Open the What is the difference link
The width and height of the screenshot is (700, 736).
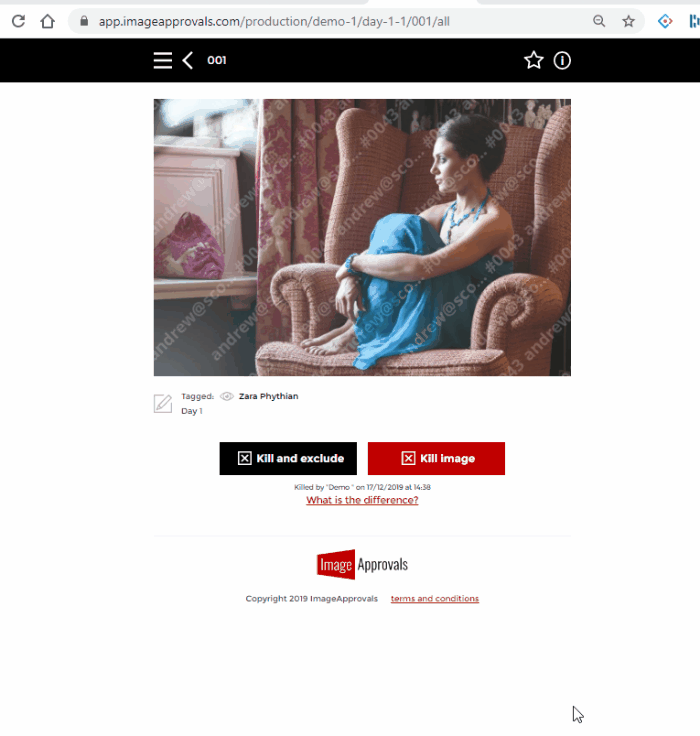click(x=362, y=500)
